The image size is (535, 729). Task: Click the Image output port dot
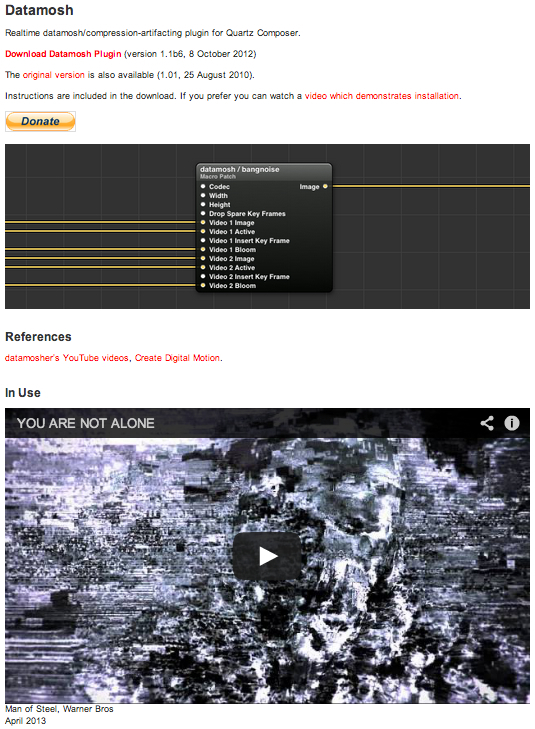[x=325, y=186]
